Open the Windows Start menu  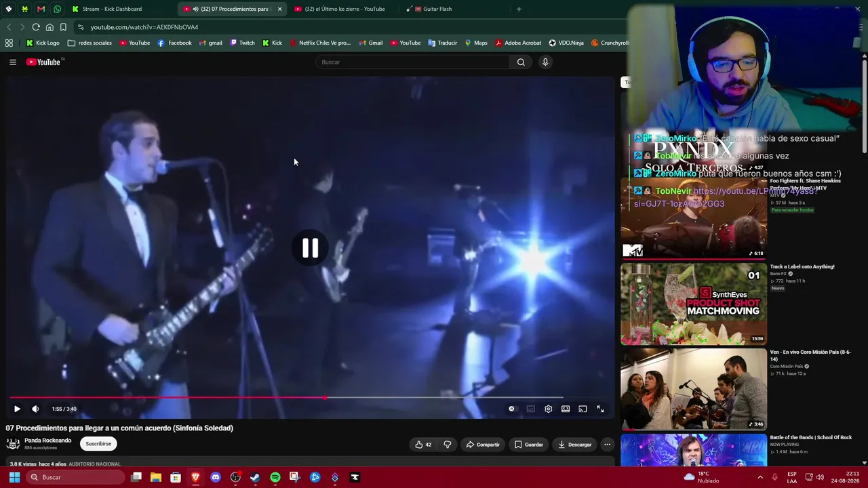[14, 477]
